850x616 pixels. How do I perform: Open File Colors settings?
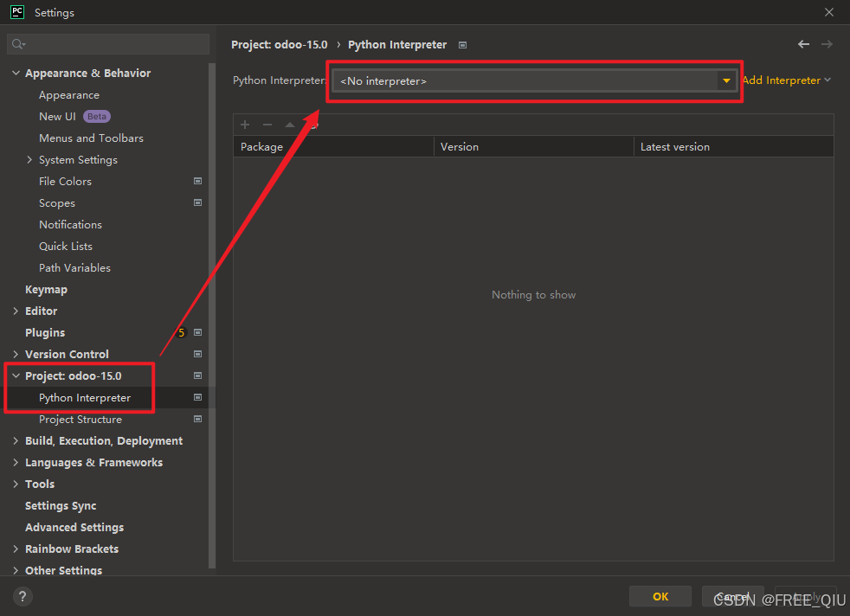point(65,182)
